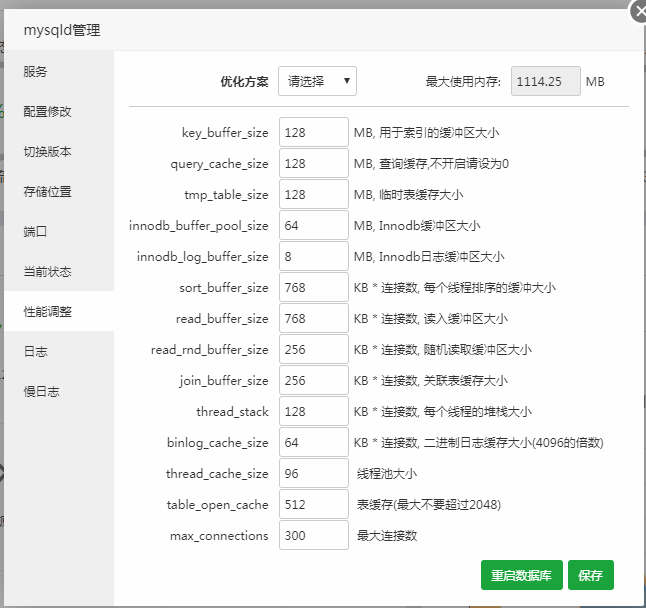Click the '表缓存(最大不要超过2048)' description
646x608 pixels.
point(429,505)
